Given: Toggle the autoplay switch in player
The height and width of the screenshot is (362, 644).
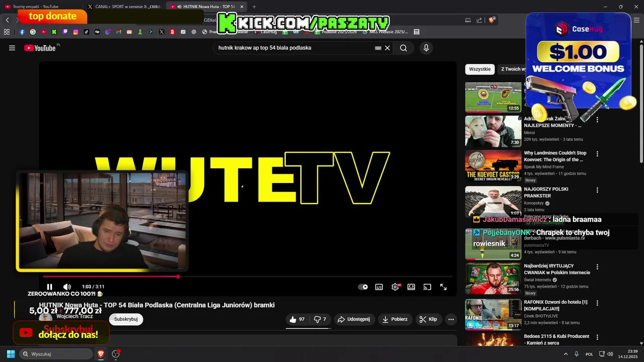Looking at the screenshot, I should [x=363, y=287].
